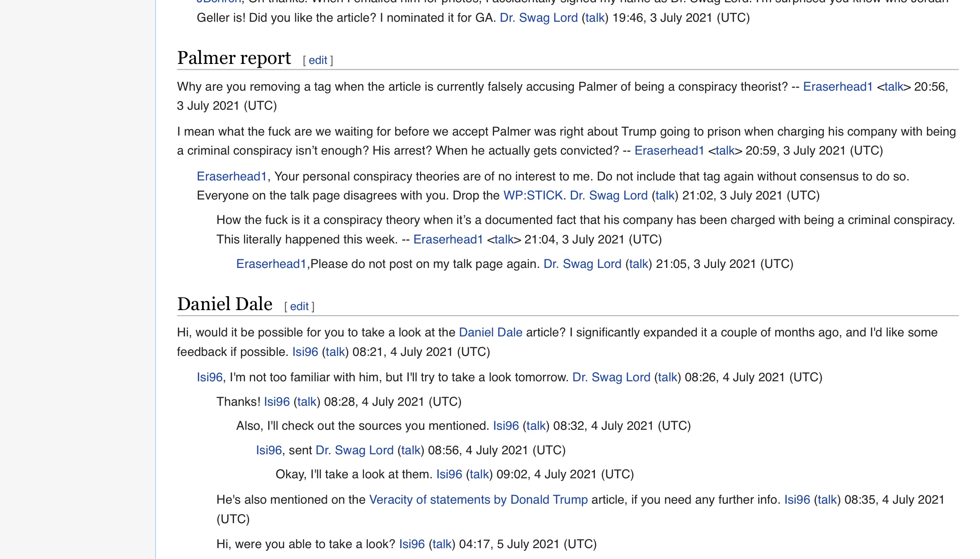Open the Daniel Dale article link
This screenshot has width=980, height=559.
(x=490, y=332)
